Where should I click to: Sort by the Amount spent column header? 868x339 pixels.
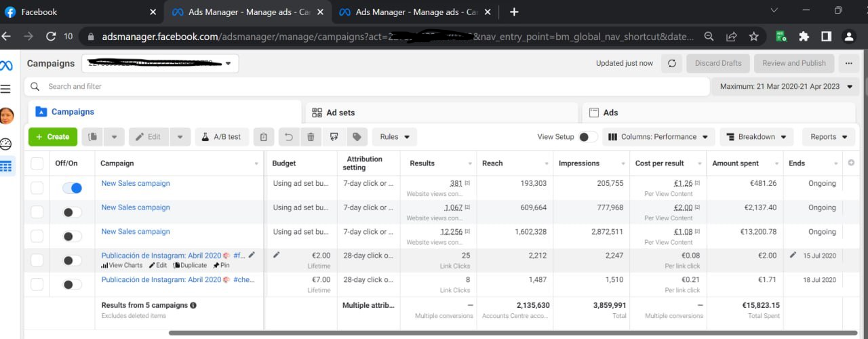pyautogui.click(x=744, y=163)
